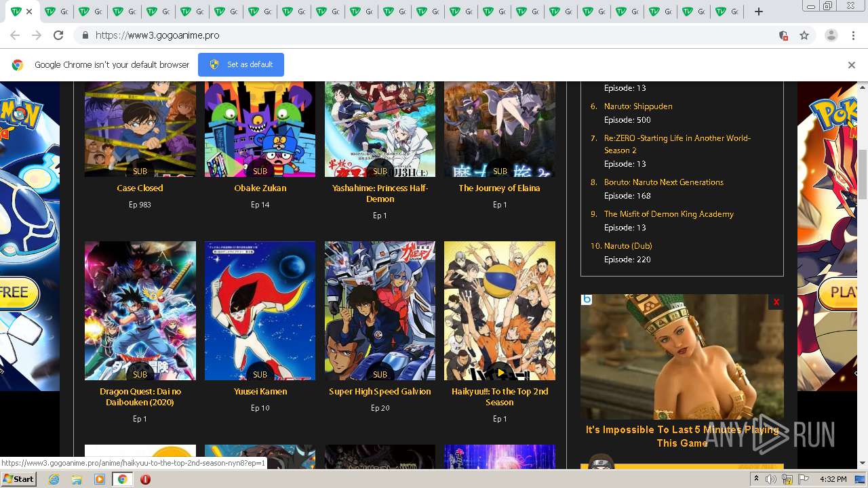The width and height of the screenshot is (868, 488).
Task: Click the Dragon Quest cover thumbnail
Action: tap(140, 310)
